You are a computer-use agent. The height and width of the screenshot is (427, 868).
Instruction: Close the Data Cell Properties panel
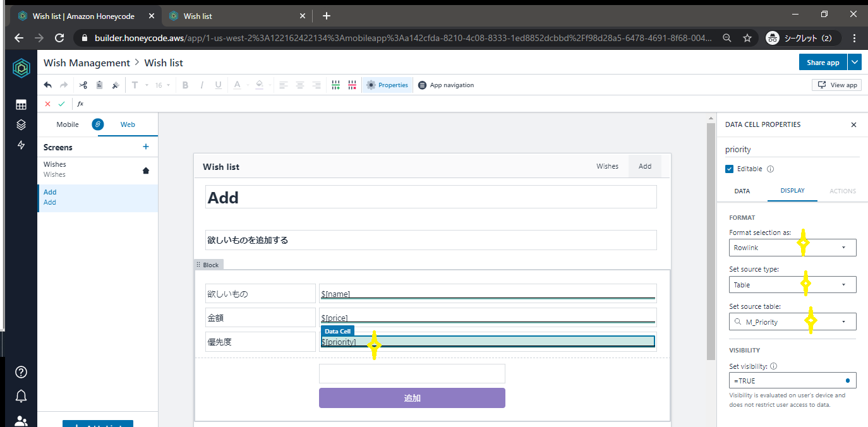coord(853,125)
